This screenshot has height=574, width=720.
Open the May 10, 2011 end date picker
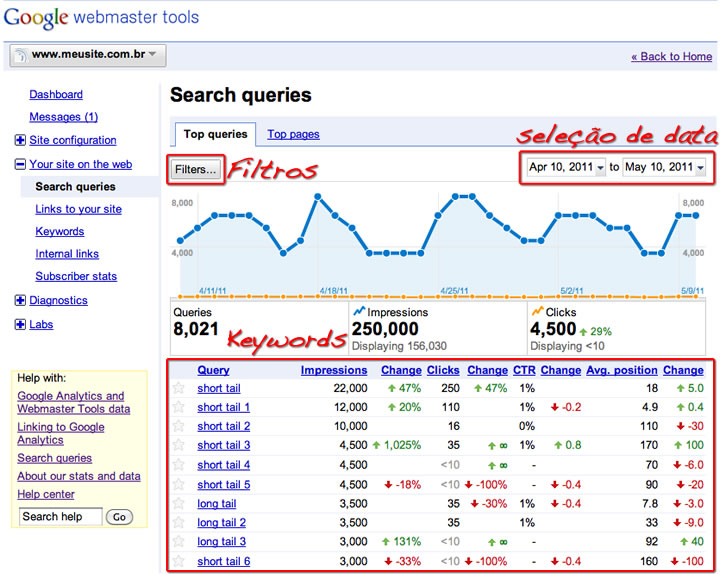(x=664, y=167)
